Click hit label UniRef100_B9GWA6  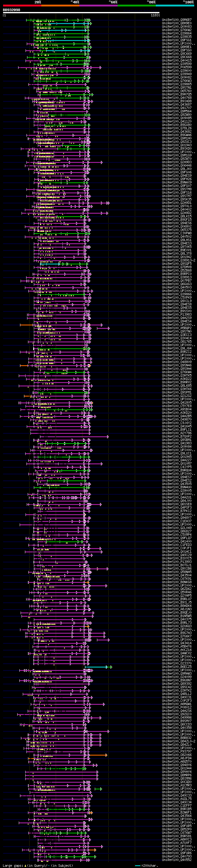(x=177, y=135)
